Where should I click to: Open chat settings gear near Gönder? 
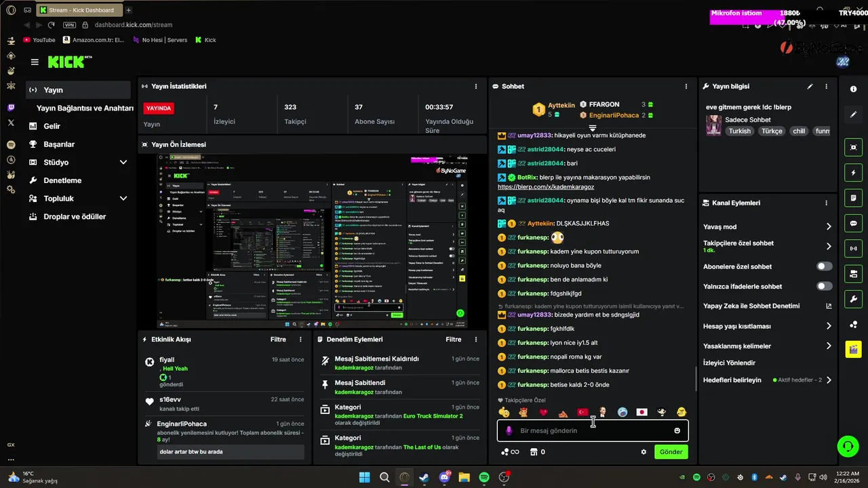[x=644, y=452]
